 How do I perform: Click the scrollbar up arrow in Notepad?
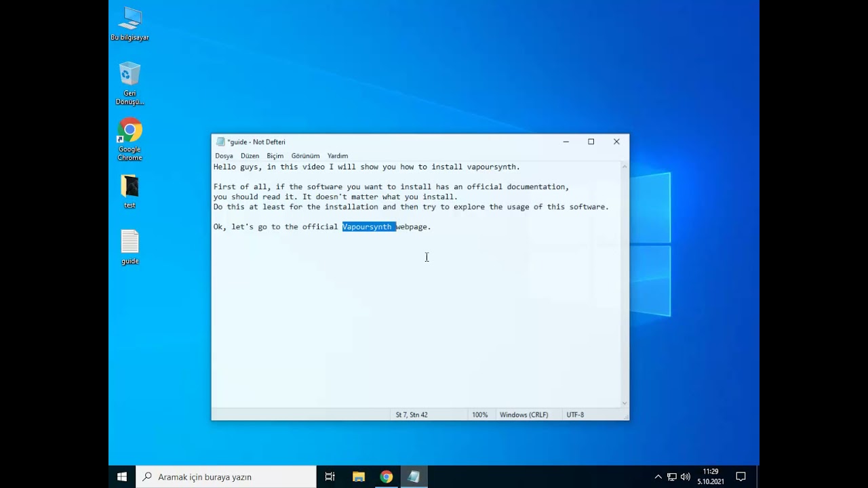point(625,167)
